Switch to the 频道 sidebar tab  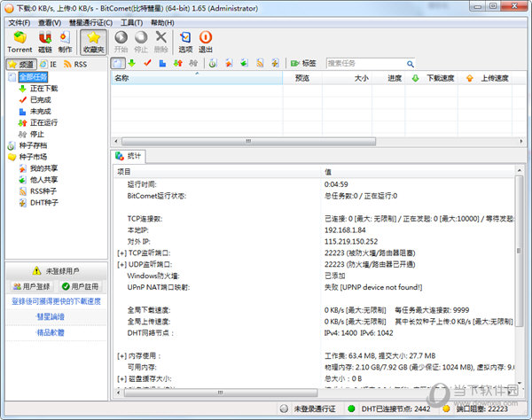click(x=21, y=64)
